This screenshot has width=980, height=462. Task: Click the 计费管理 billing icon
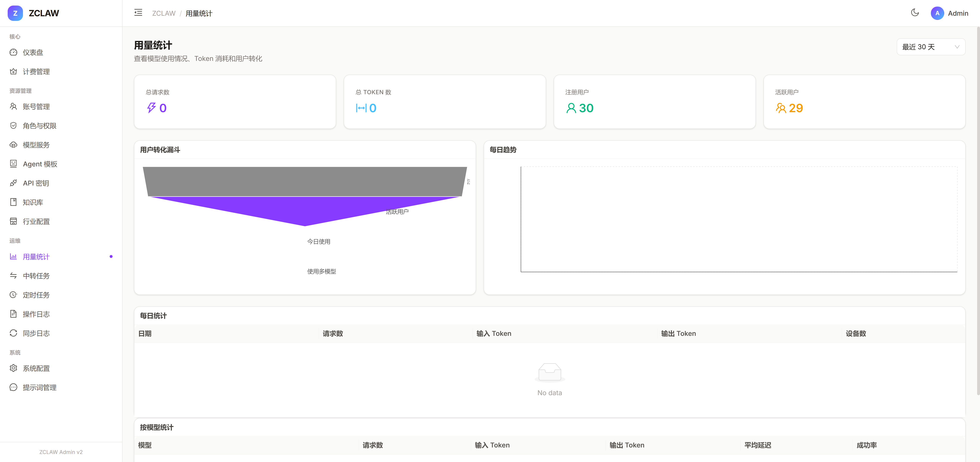[13, 72]
